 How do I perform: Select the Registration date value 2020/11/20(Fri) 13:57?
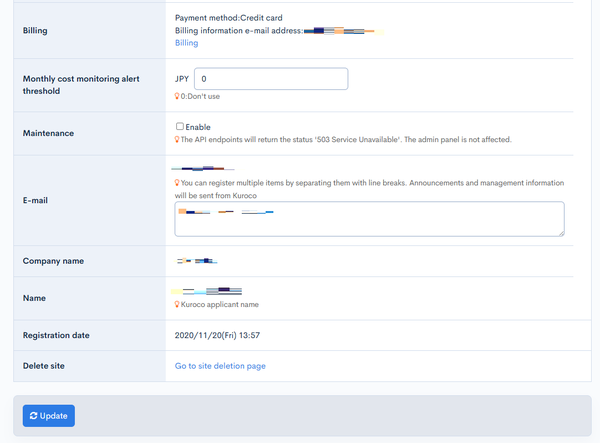[x=217, y=335]
